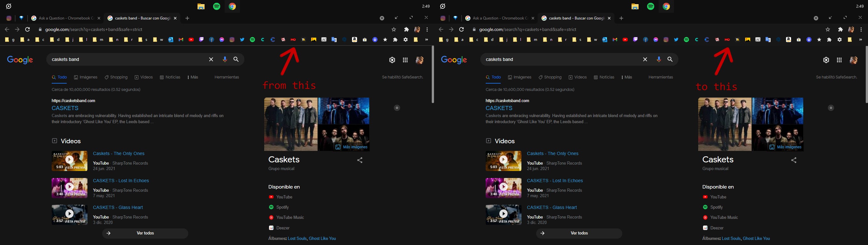Switch to Noticias tab in right window
The height and width of the screenshot is (245, 868).
pos(604,77)
